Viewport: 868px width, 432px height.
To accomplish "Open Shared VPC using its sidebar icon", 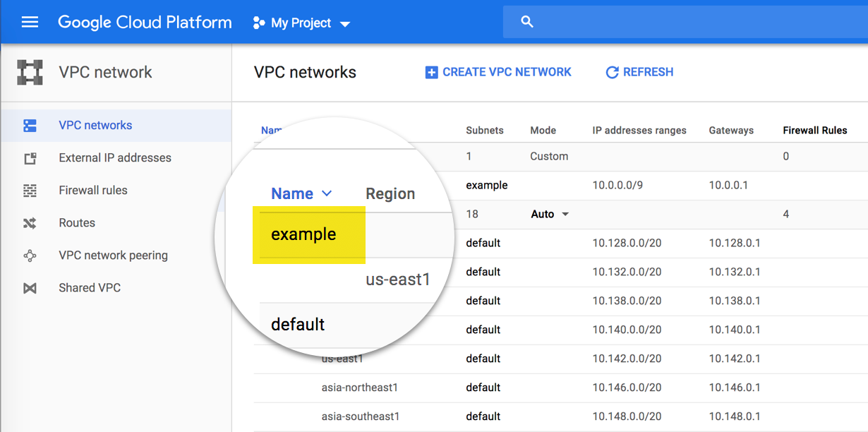I will coord(30,287).
